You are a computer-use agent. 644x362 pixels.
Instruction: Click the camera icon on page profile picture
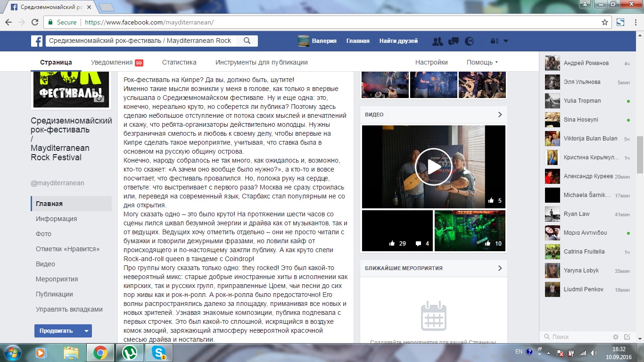point(99,99)
